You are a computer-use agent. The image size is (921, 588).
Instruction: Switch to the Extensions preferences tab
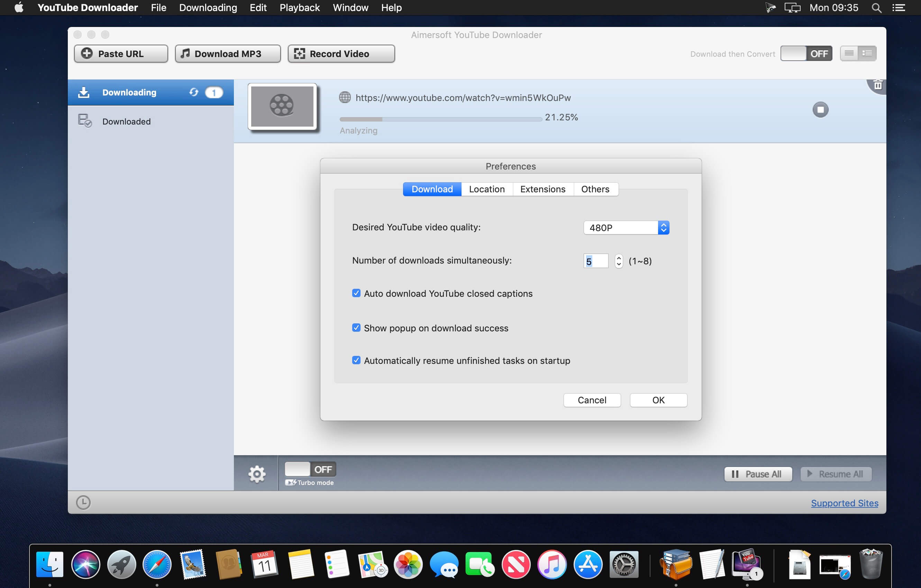pos(542,189)
